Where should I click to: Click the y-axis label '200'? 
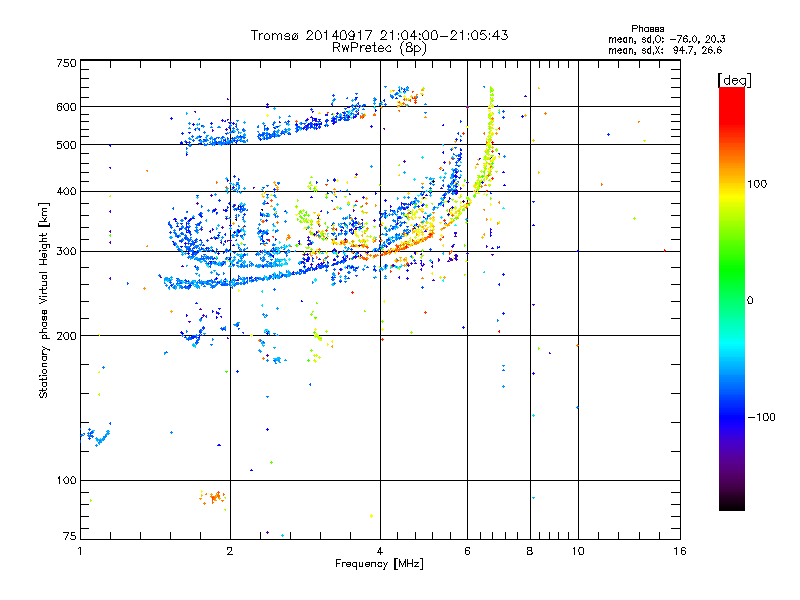click(x=66, y=336)
